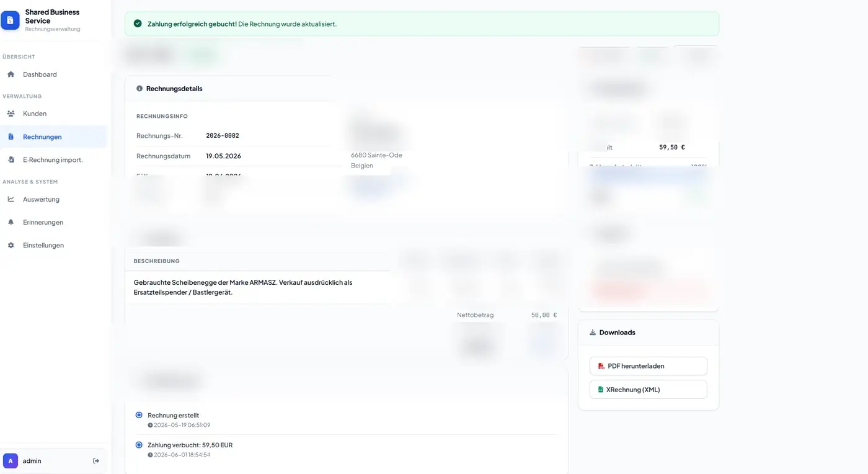Open the Dashboard menu item
Image resolution: width=868 pixels, height=474 pixels.
click(x=53, y=74)
